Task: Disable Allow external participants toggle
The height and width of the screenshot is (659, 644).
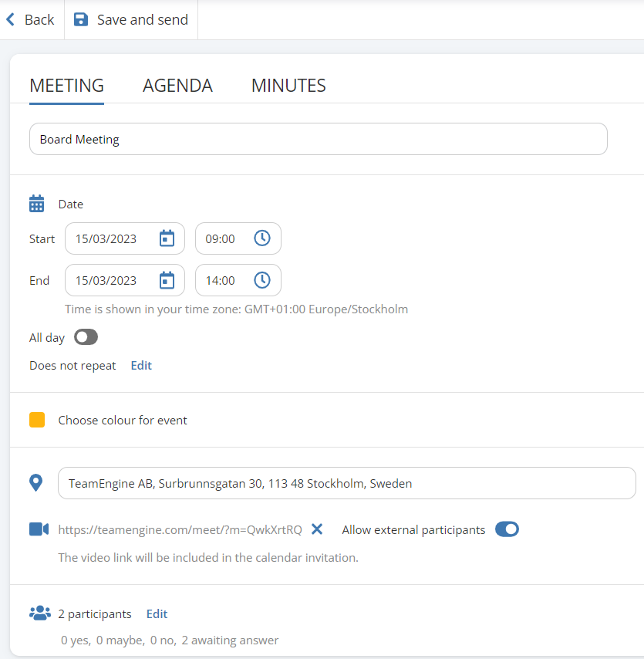Action: [507, 529]
